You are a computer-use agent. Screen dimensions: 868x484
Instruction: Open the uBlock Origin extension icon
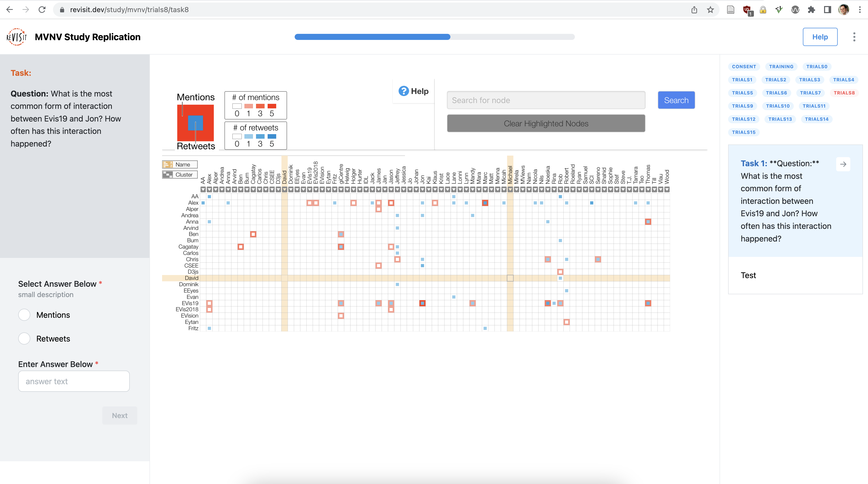[x=747, y=9]
